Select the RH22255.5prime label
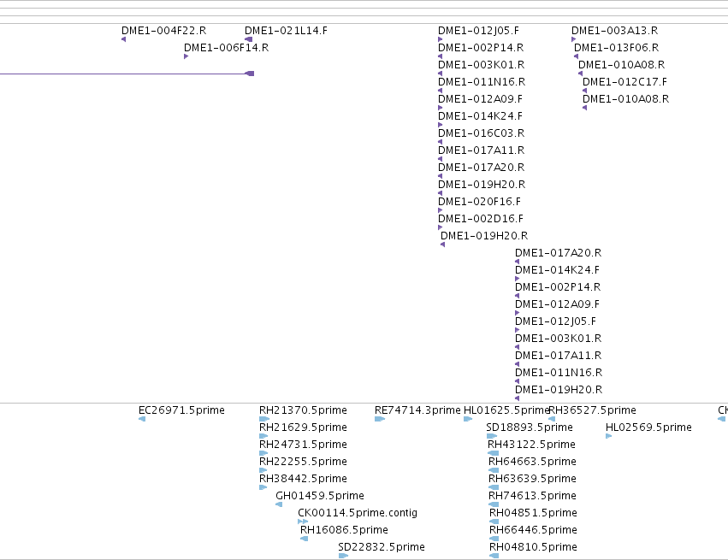Viewport: 728px width, 560px height. [x=303, y=462]
